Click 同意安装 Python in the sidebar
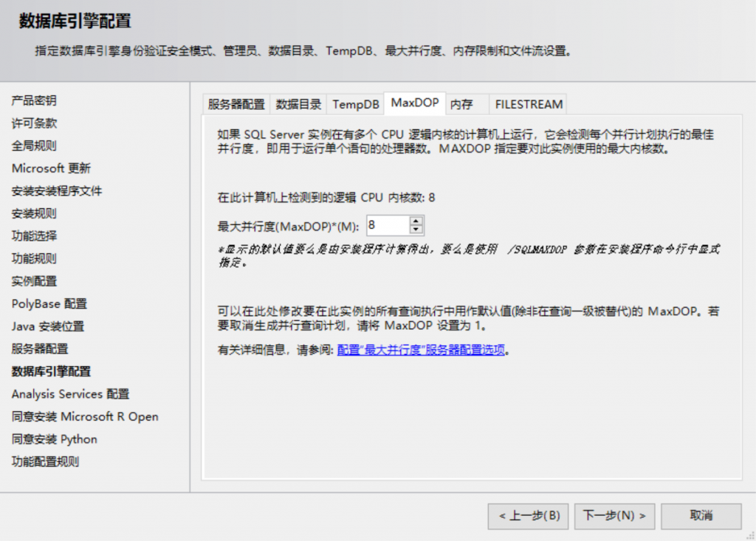 [54, 439]
